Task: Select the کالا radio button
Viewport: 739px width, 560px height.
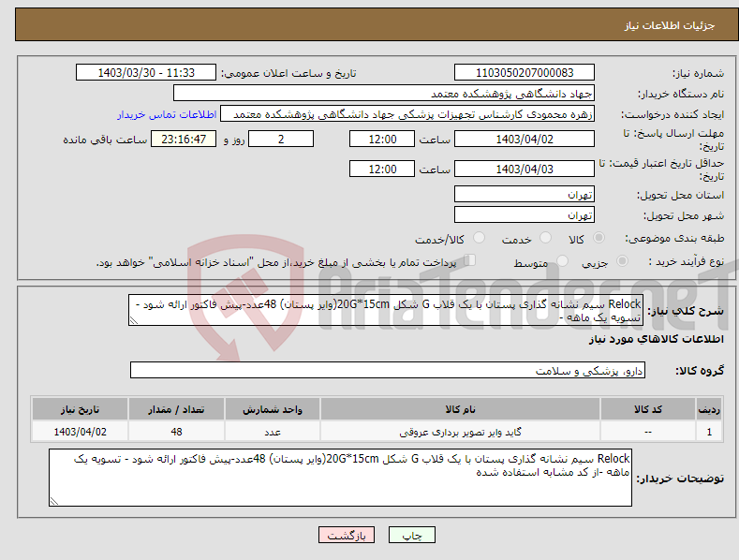Action: (599, 238)
